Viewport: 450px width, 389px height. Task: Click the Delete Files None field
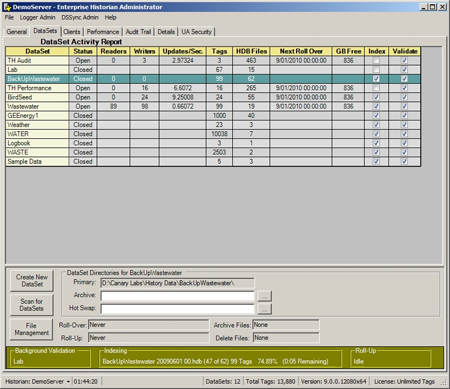click(x=286, y=338)
